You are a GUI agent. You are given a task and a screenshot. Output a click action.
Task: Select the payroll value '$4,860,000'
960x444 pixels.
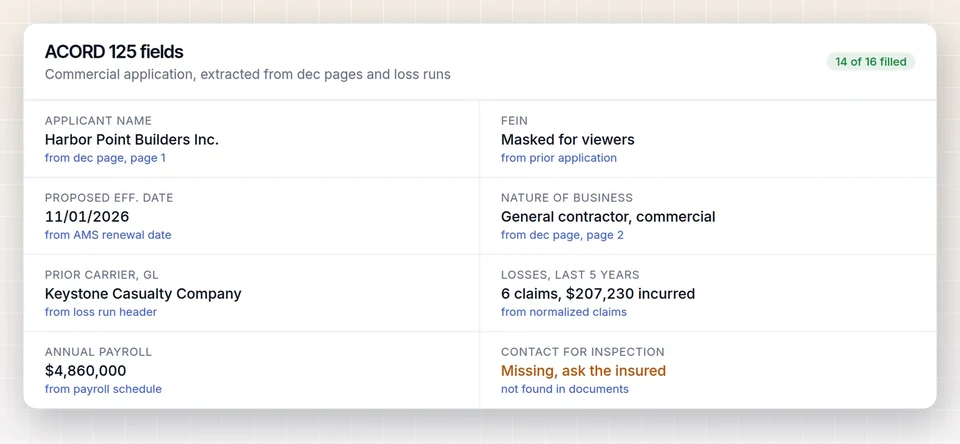click(x=86, y=371)
